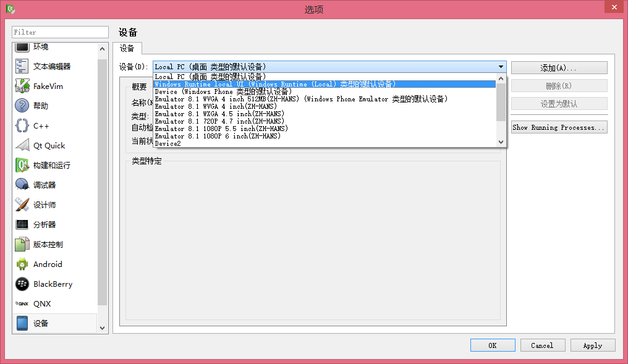This screenshot has width=628, height=364.
Task: Select the 版本控制 documents icon
Action: click(22, 244)
